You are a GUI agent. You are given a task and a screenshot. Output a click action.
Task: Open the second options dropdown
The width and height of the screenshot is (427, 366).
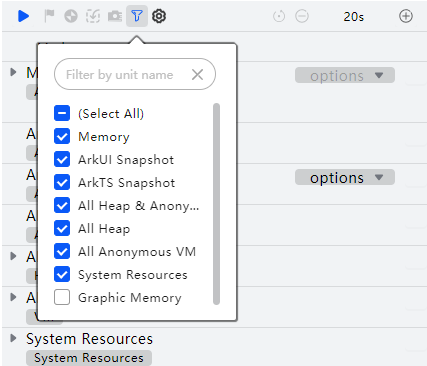[x=345, y=177]
